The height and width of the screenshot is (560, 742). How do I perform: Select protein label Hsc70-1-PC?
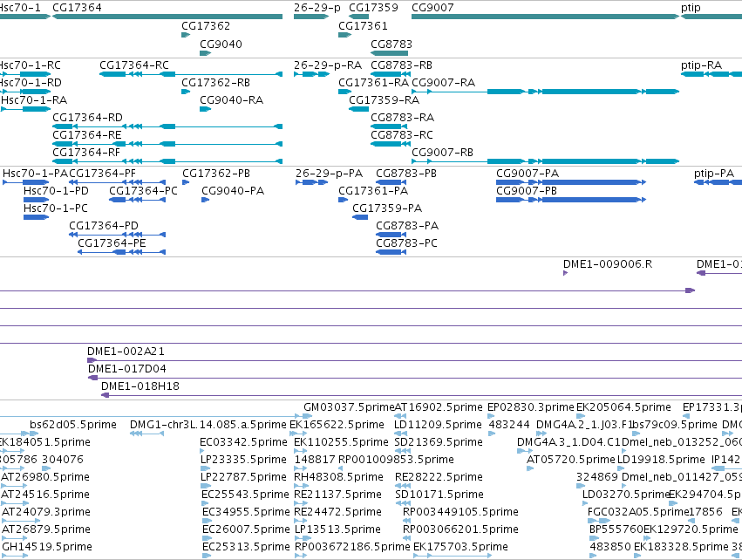click(55, 208)
